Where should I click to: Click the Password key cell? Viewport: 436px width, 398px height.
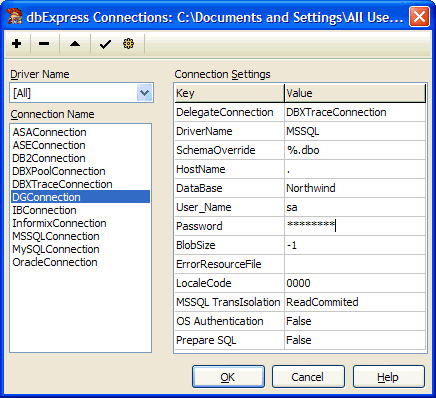tap(229, 226)
